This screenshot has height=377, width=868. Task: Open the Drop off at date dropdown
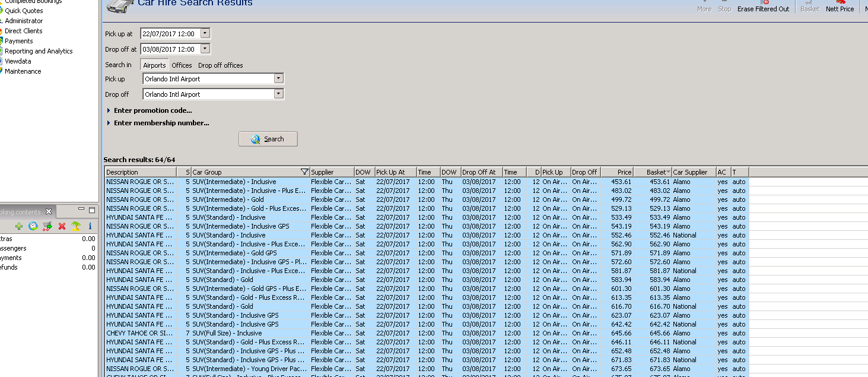tap(205, 49)
